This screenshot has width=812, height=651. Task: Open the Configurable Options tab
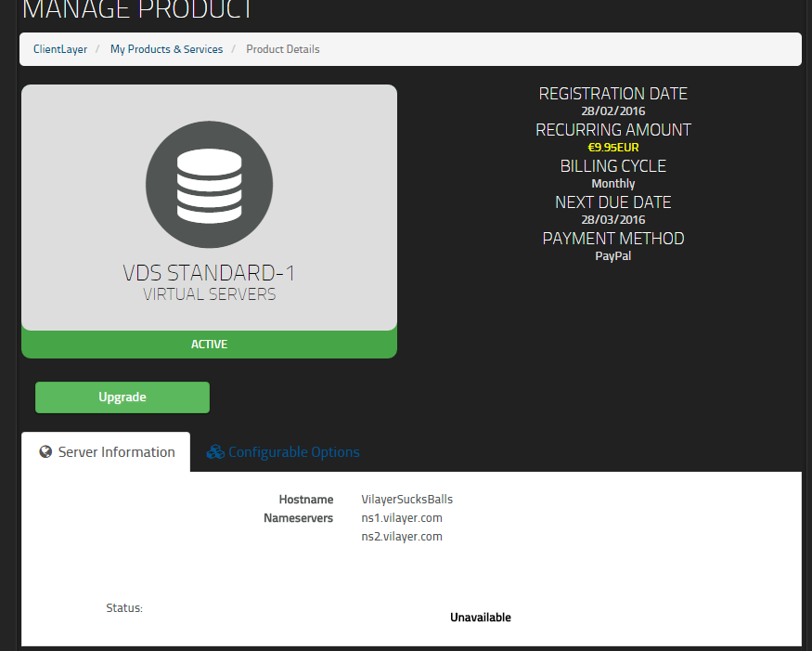[x=283, y=452]
